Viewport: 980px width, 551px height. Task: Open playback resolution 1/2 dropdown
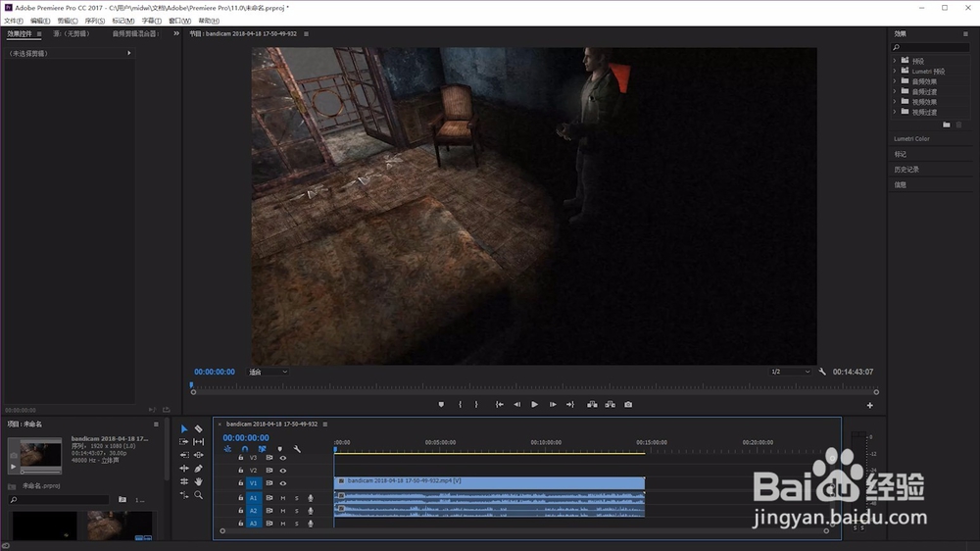tap(791, 372)
